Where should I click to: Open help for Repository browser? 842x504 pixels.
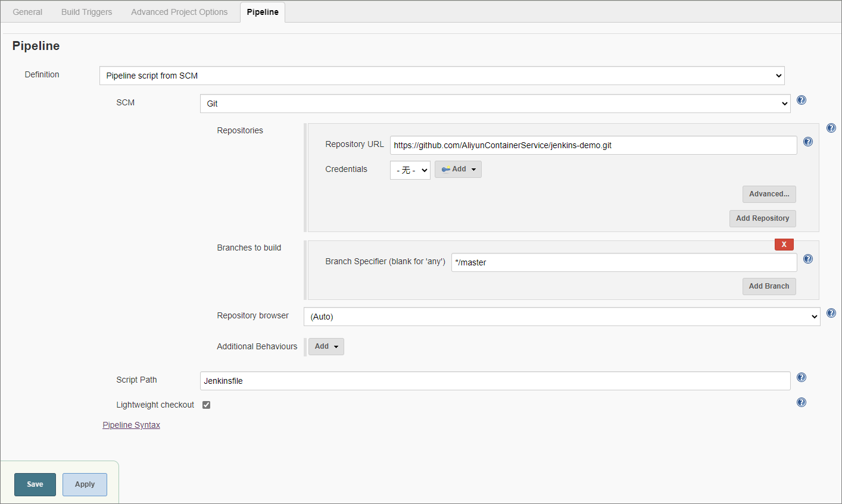[x=831, y=313]
